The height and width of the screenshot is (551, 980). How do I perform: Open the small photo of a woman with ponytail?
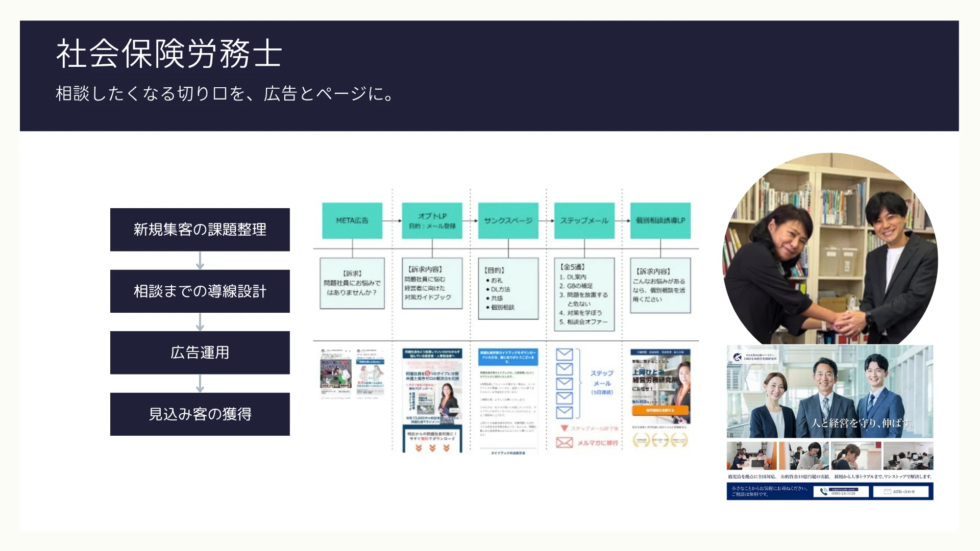click(x=856, y=456)
